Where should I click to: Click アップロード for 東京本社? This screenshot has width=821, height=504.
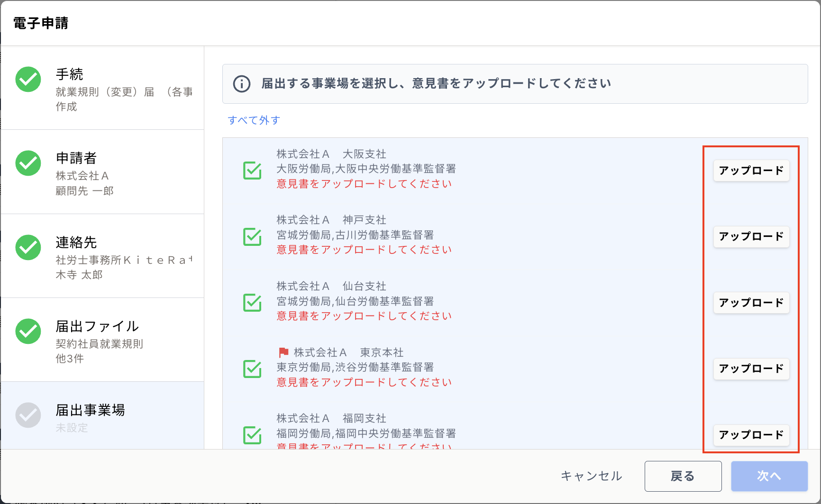pyautogui.click(x=751, y=369)
